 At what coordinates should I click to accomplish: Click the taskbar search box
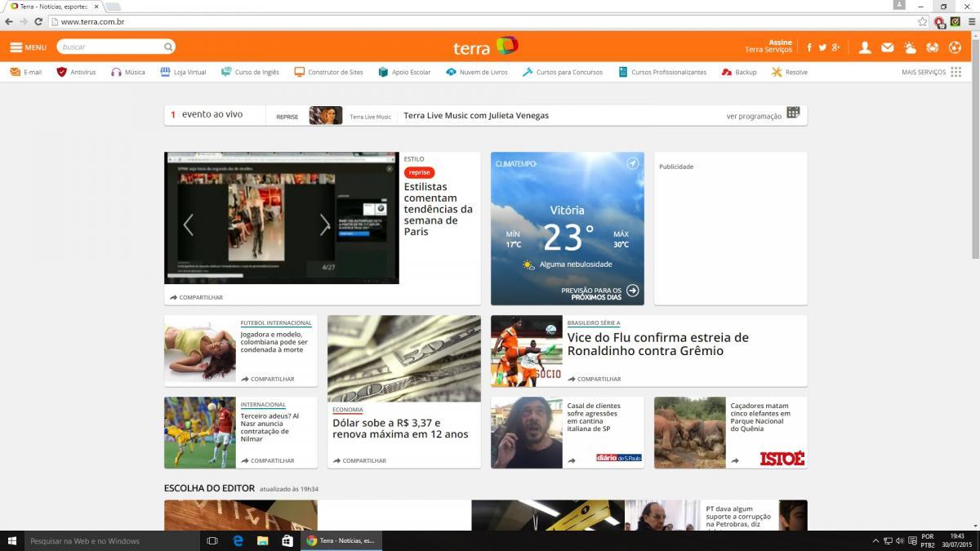point(112,540)
